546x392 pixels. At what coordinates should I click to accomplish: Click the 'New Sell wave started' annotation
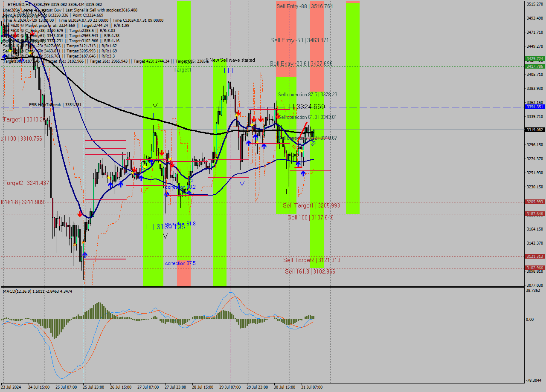click(x=232, y=60)
